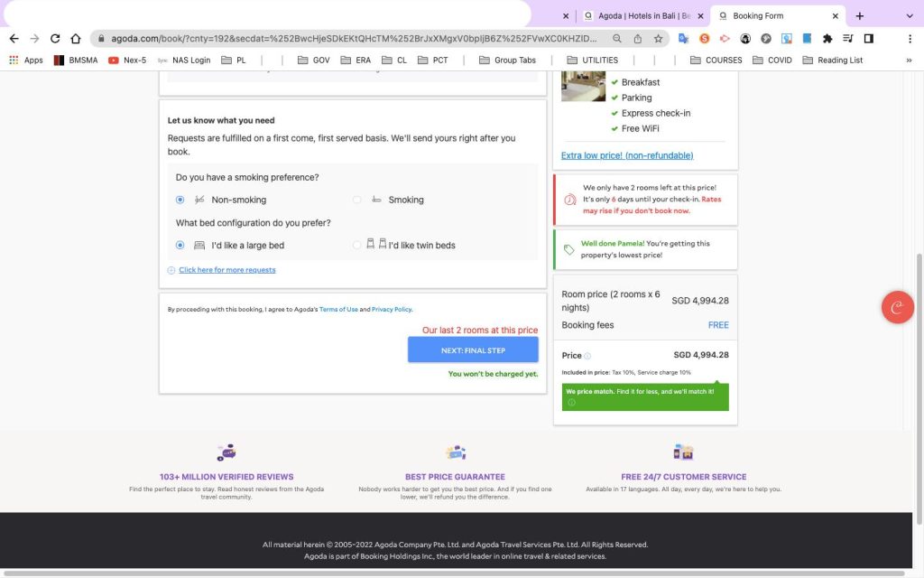Expand the ERA bookmarks folder
The height and width of the screenshot is (578, 924).
point(356,61)
